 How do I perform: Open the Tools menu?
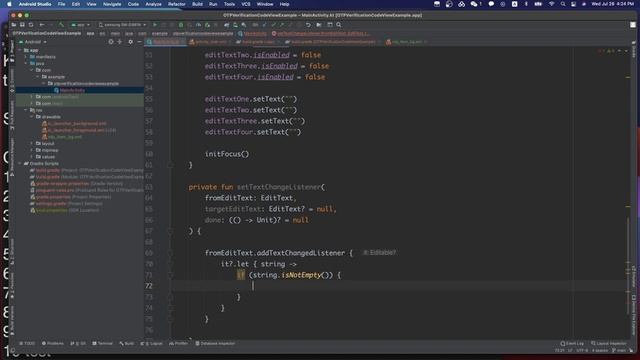229,4
